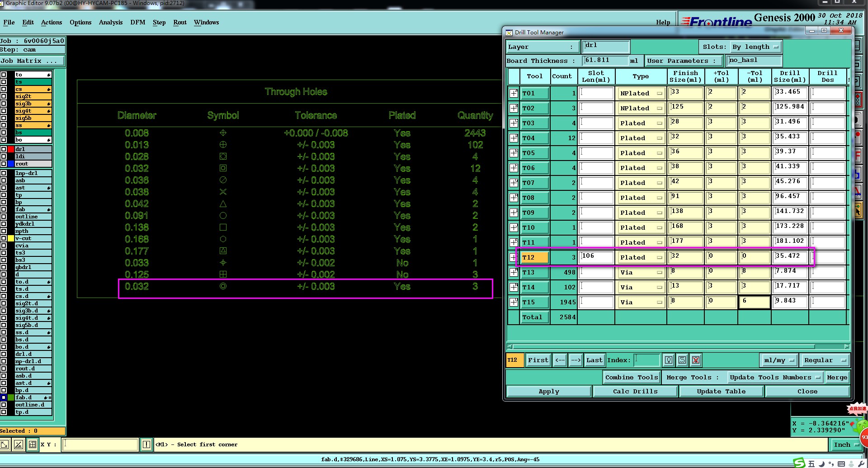Image resolution: width=868 pixels, height=468 pixels.
Task: Toggle the grid snap icon beside X Y
Action: 33,444
